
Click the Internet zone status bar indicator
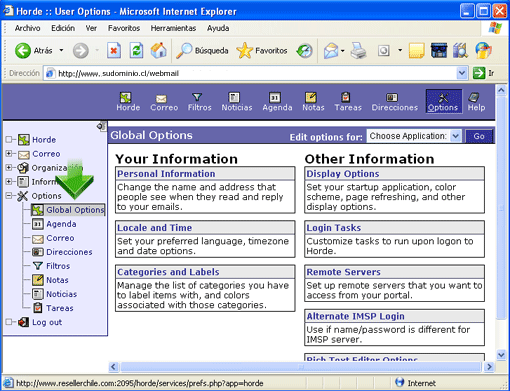pyautogui.click(x=415, y=383)
